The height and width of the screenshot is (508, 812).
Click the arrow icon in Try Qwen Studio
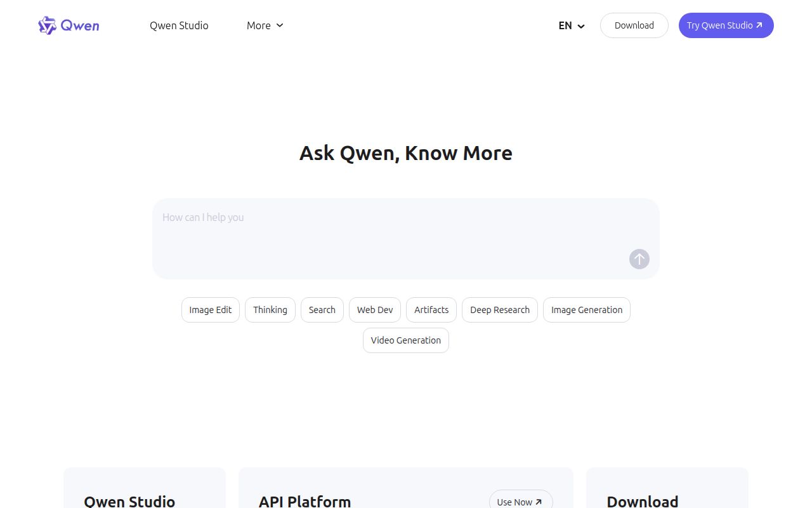[x=759, y=25]
